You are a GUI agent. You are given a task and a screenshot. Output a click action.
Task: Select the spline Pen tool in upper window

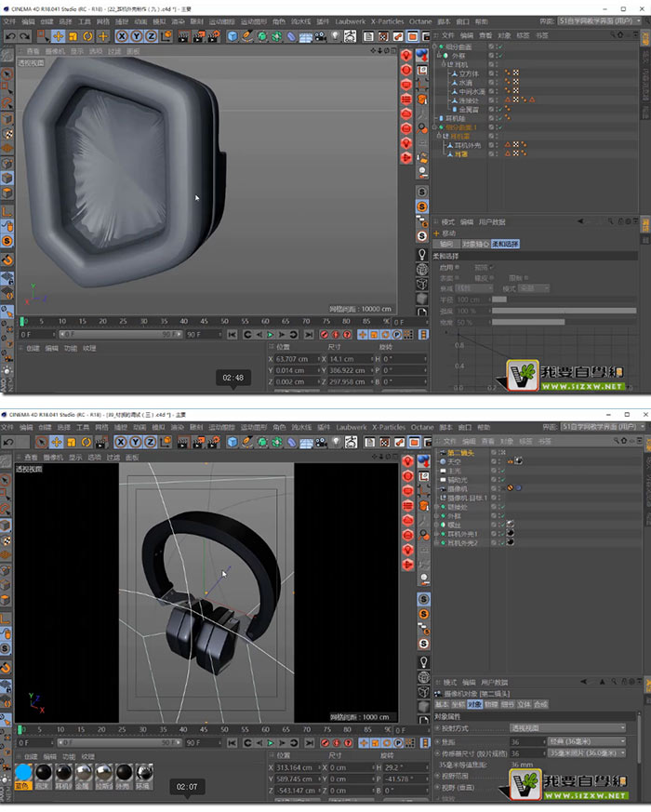click(x=247, y=36)
